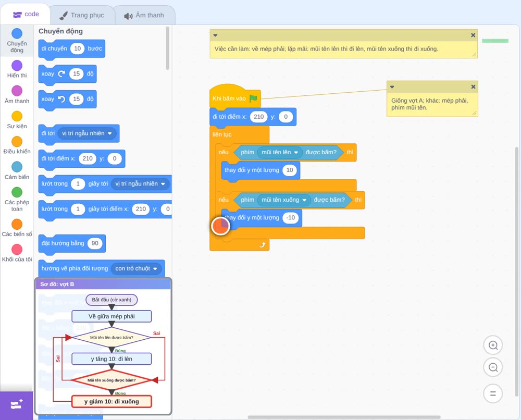
Task: Switch to the Âm thanh tab
Action: (144, 15)
